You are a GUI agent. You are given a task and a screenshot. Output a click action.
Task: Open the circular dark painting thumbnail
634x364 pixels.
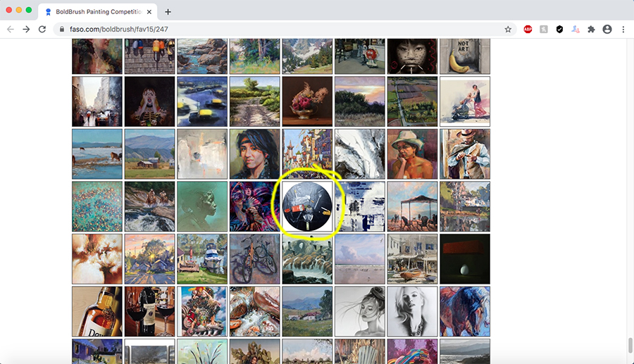click(307, 206)
